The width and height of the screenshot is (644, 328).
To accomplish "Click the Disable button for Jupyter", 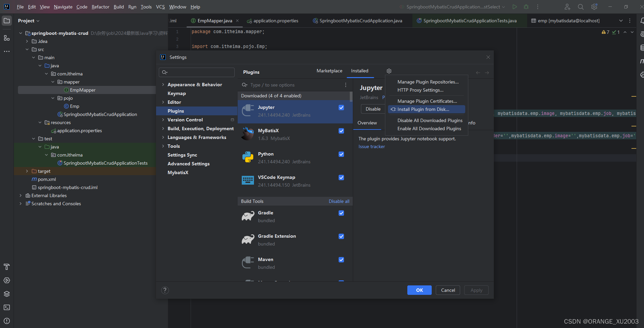I will pos(373,109).
